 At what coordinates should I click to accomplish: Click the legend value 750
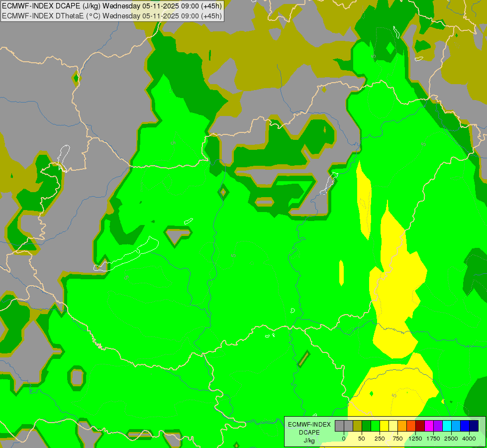point(397,439)
